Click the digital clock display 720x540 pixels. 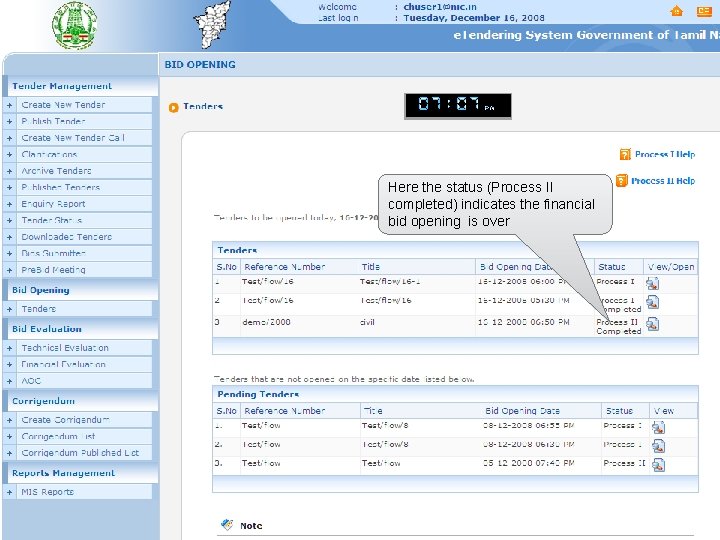[x=458, y=106]
